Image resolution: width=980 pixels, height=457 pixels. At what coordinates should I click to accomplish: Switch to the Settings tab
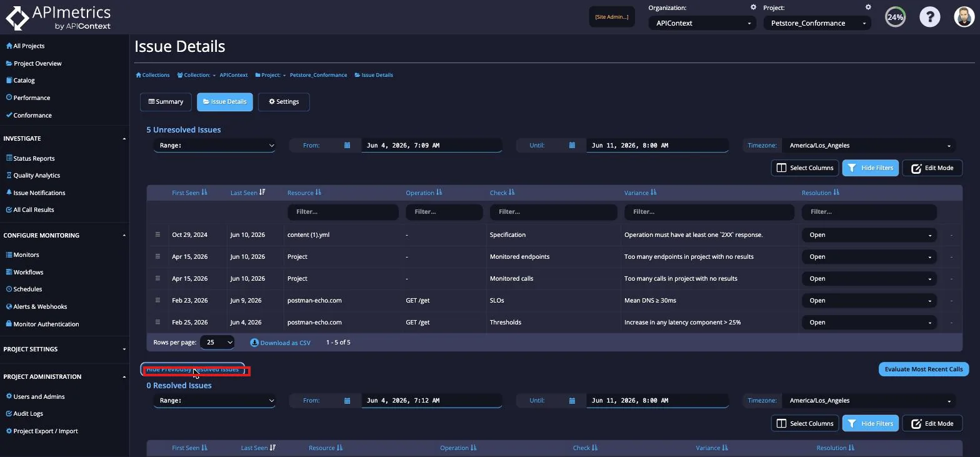pyautogui.click(x=284, y=102)
